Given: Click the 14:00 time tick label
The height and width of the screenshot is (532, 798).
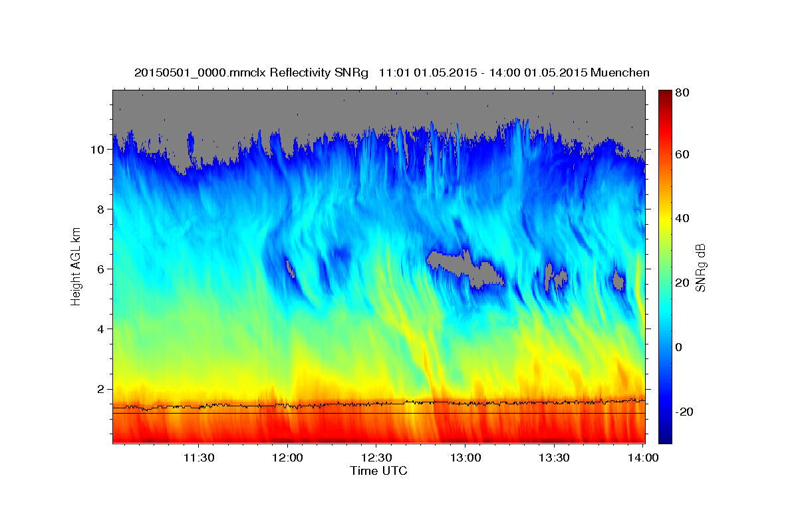Looking at the screenshot, I should pyautogui.click(x=643, y=458).
